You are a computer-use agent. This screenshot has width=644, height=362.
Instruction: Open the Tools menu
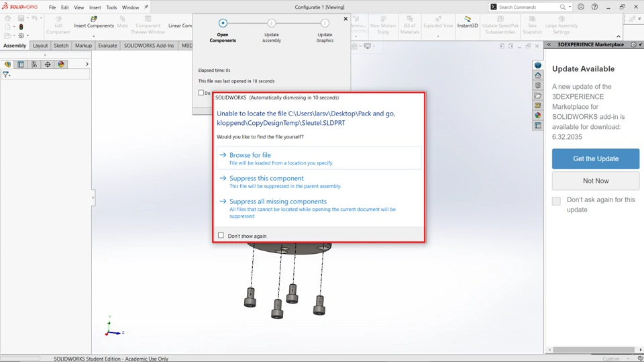[111, 7]
